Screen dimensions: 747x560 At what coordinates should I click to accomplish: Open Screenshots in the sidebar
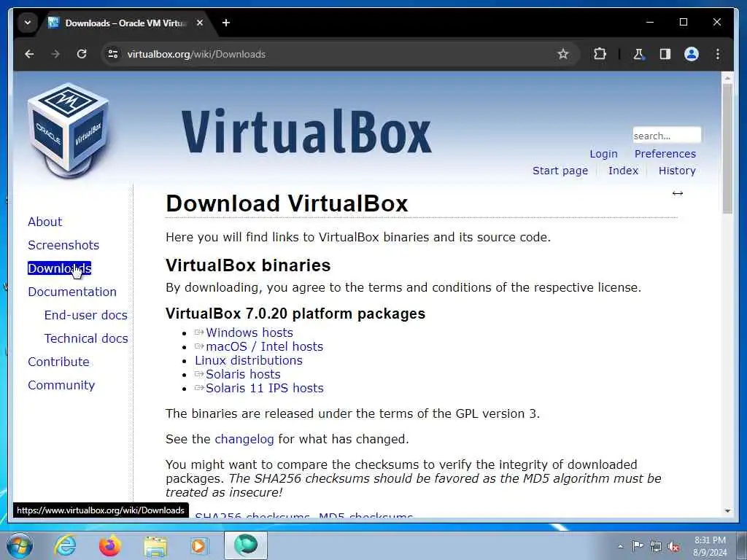coord(63,245)
